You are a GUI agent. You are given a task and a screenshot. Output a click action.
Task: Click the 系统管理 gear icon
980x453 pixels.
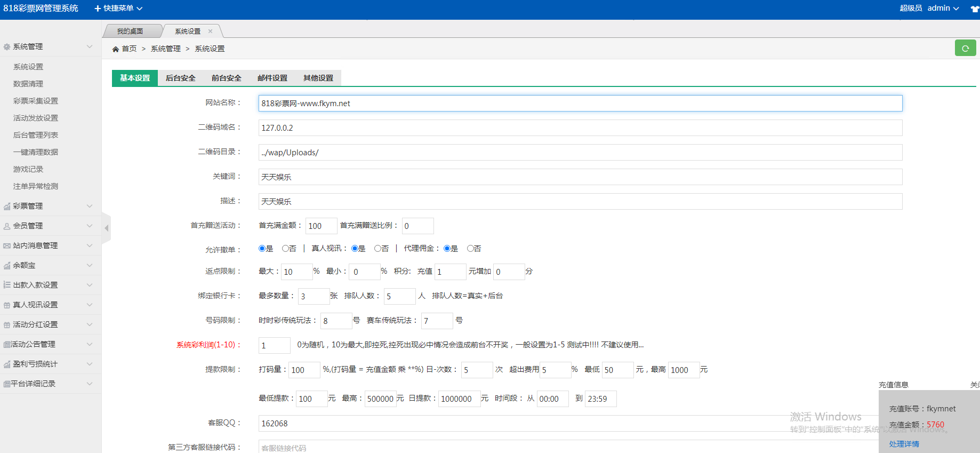(7, 47)
